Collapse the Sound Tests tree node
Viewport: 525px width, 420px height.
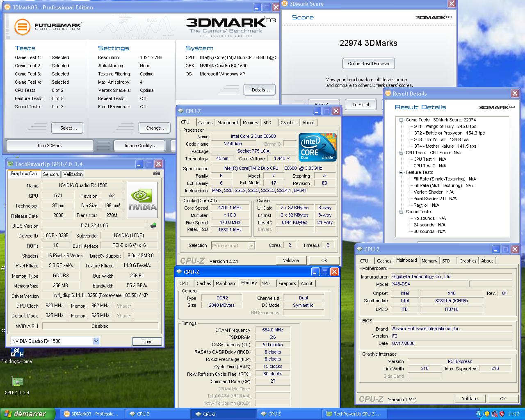(x=401, y=212)
